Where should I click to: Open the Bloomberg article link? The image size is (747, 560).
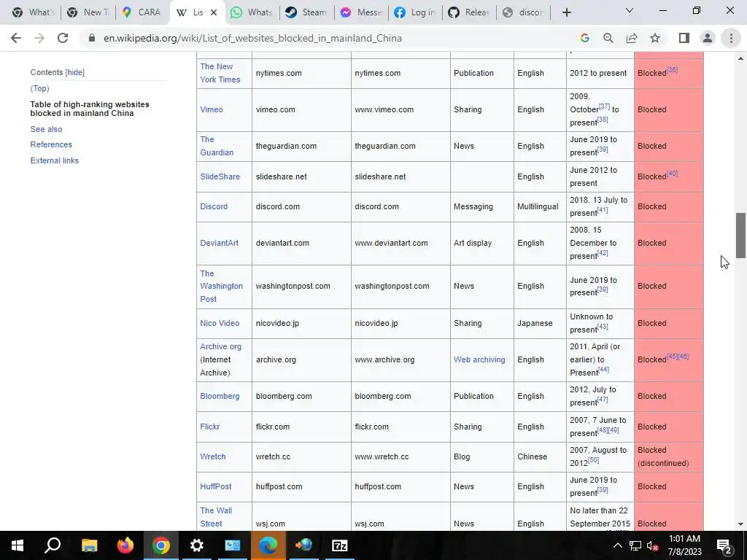[219, 396]
